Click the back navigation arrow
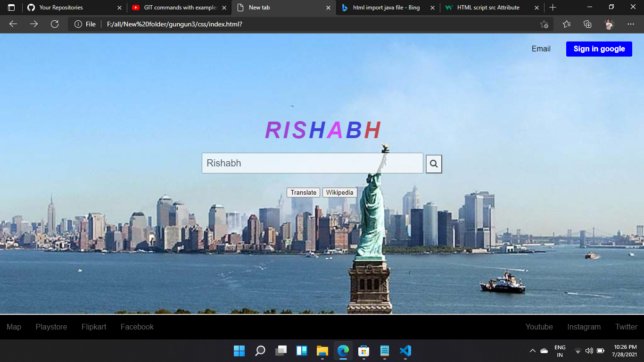644x362 pixels. (x=13, y=24)
